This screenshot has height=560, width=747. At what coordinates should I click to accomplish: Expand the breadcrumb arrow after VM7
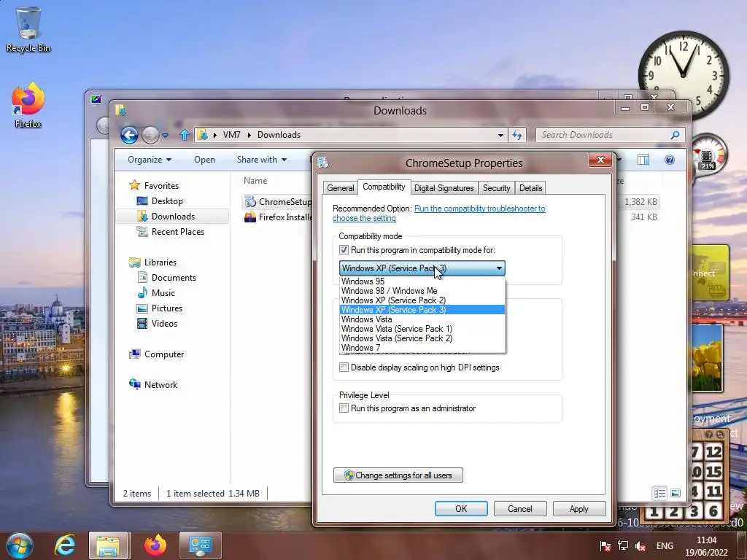tap(249, 135)
